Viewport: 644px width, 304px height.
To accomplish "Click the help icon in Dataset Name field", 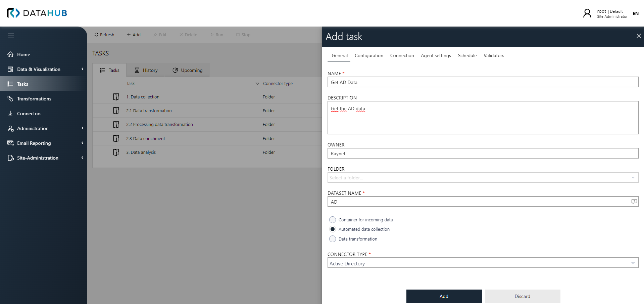I will click(x=634, y=202).
